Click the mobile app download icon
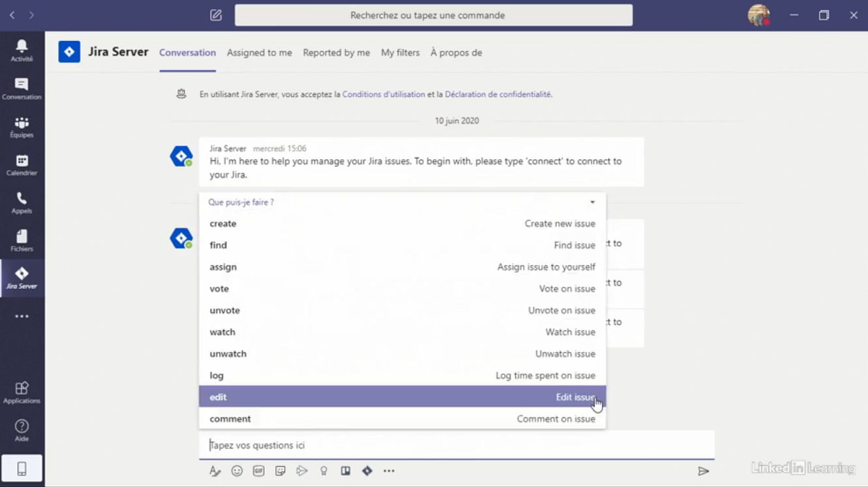The image size is (868, 487). [x=22, y=468]
